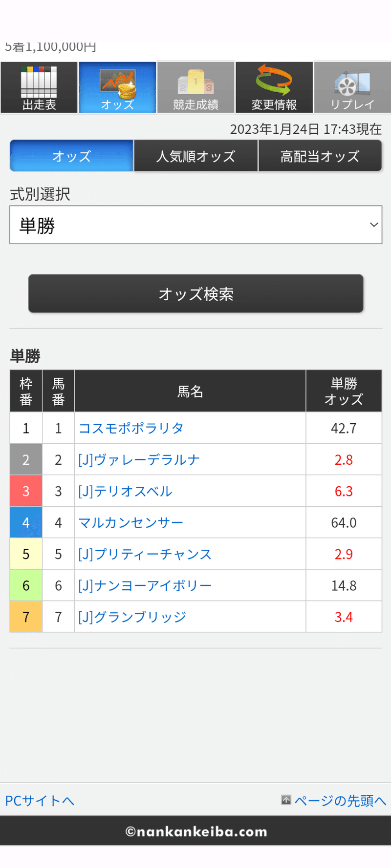Switch to the 高配当オッズ view

[320, 155]
